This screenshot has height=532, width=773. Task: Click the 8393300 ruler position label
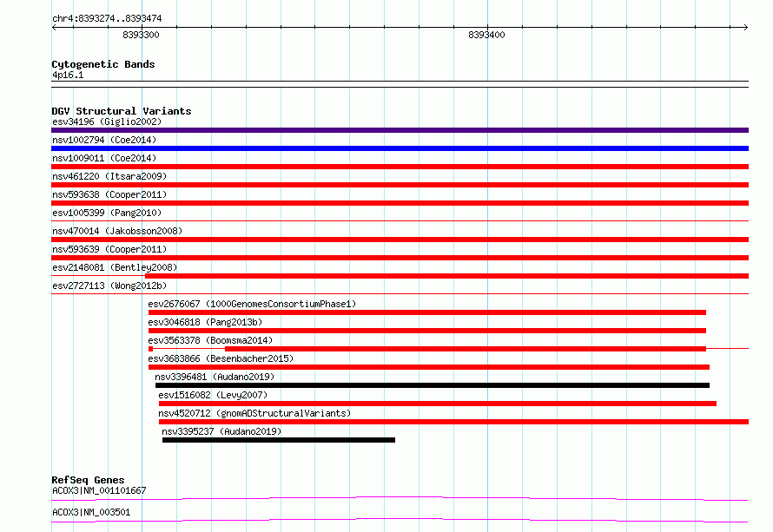click(141, 35)
